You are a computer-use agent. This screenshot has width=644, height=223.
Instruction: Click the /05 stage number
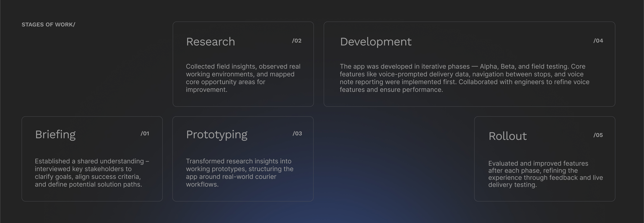pyautogui.click(x=598, y=135)
